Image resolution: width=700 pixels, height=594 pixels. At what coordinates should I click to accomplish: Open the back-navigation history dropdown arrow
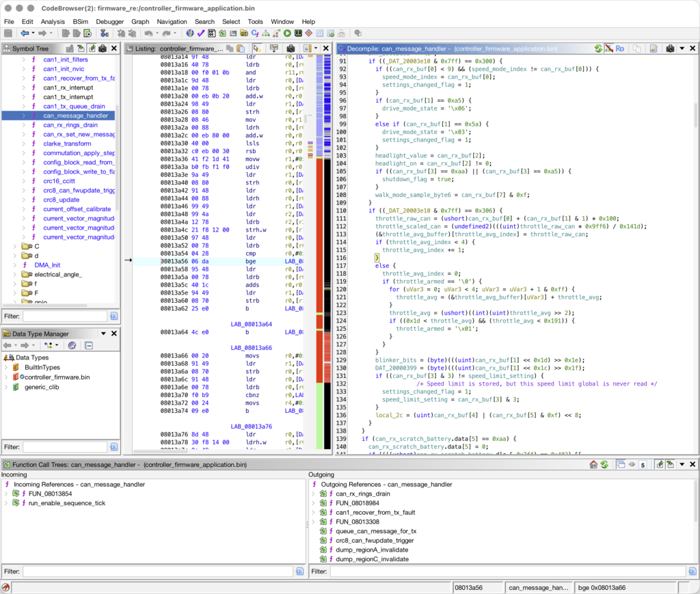[x=33, y=33]
